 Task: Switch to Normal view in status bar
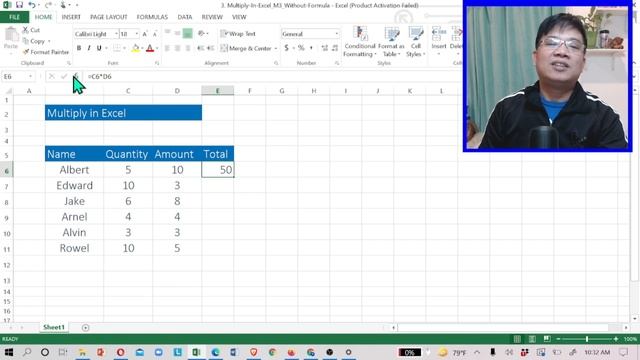(x=517, y=339)
